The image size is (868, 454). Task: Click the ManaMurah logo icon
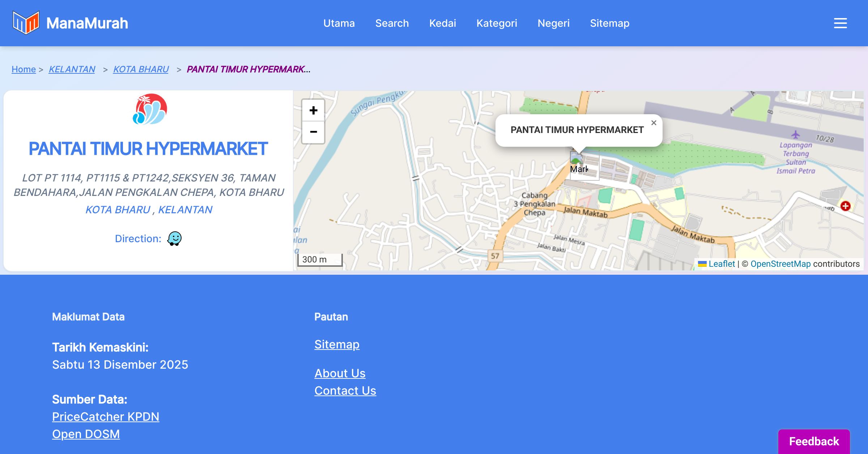[x=26, y=23]
